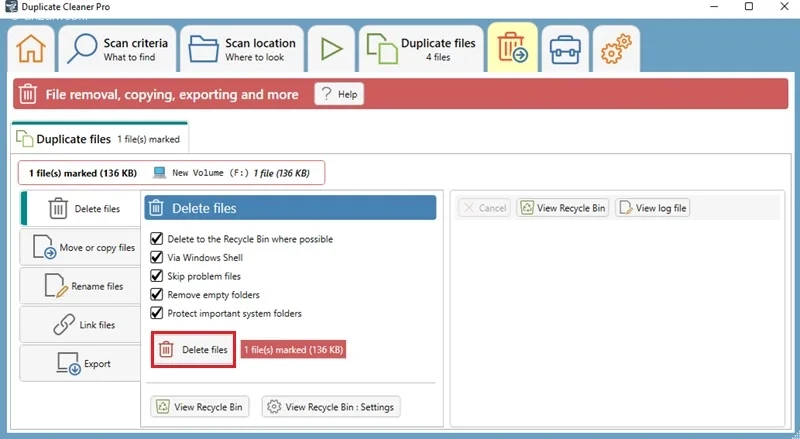800x439 pixels.
Task: Click the red-outlined Delete files button
Action: point(193,350)
